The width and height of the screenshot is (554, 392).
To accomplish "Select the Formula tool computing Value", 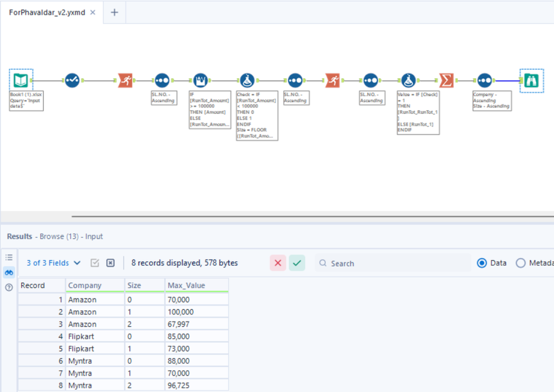I will (409, 80).
